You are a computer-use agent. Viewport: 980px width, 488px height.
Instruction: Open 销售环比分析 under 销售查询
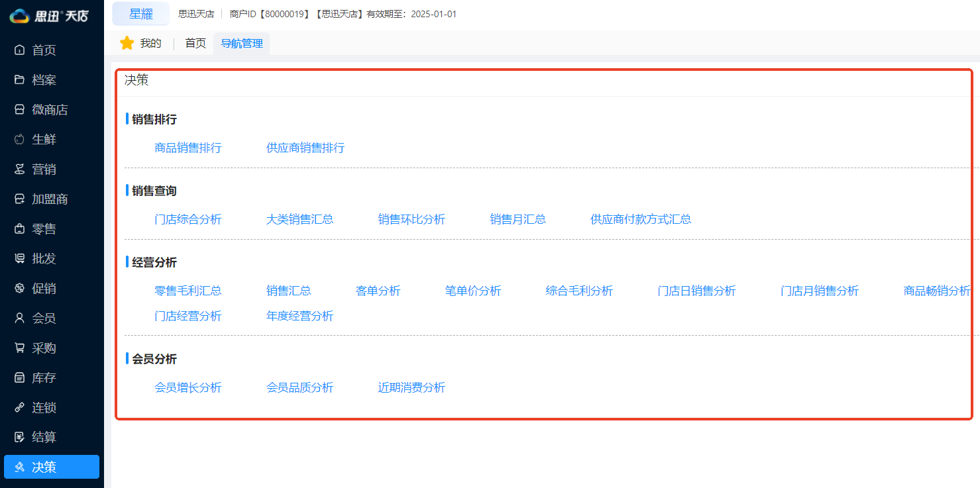(x=411, y=219)
